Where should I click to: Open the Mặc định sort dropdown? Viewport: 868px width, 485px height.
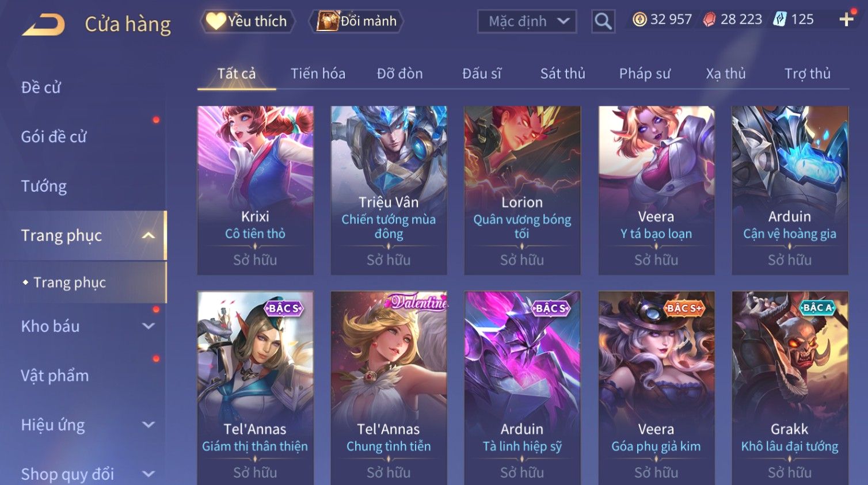pyautogui.click(x=527, y=21)
